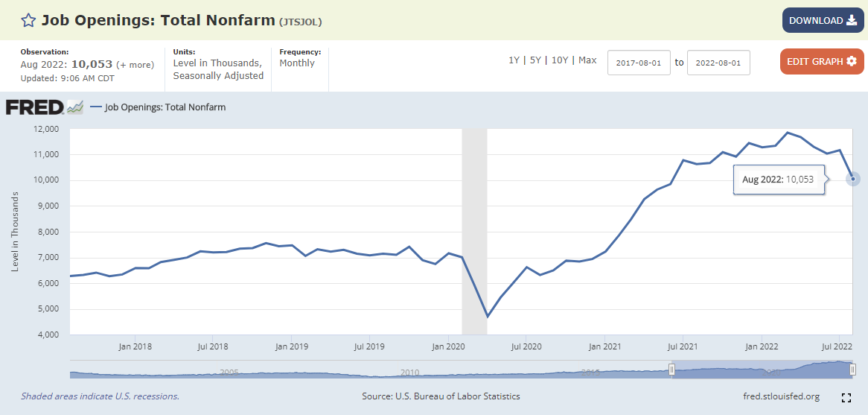
Task: Toggle the Job Openings legend entry
Action: pos(158,107)
